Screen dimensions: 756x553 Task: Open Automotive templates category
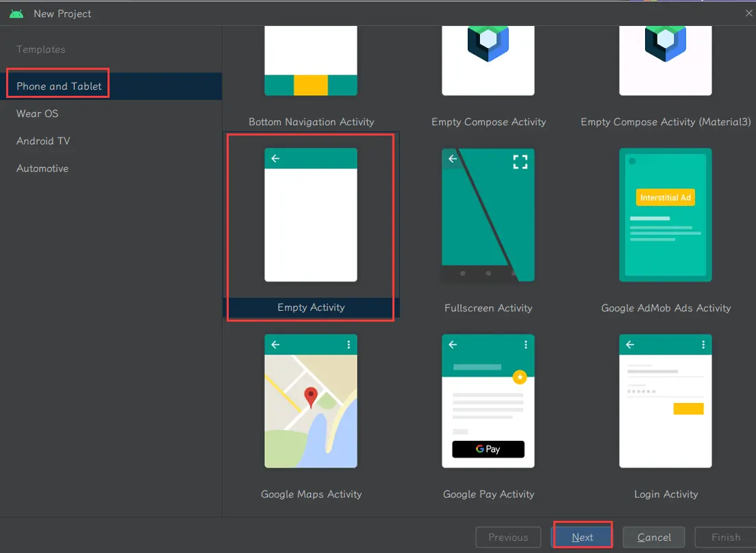click(42, 168)
